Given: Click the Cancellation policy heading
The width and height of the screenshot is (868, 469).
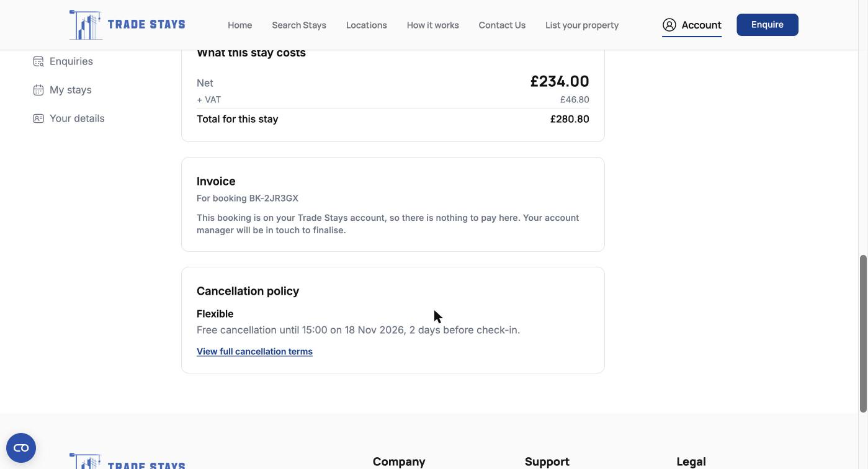Looking at the screenshot, I should point(248,291).
